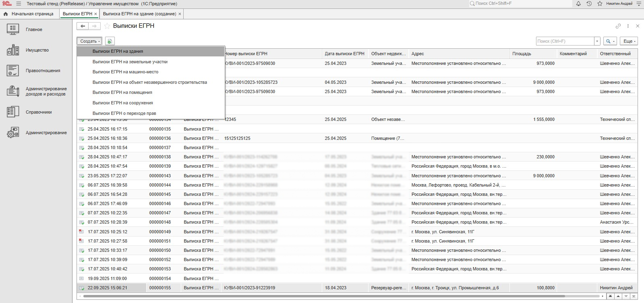This screenshot has height=303, width=644.
Task: Add Выписки ЕГРН to favorites via star
Action: tap(107, 26)
